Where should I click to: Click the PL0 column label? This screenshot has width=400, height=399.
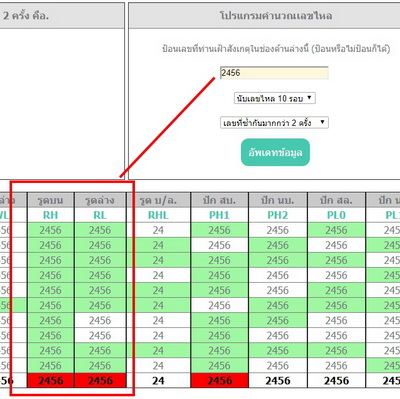coord(336,215)
